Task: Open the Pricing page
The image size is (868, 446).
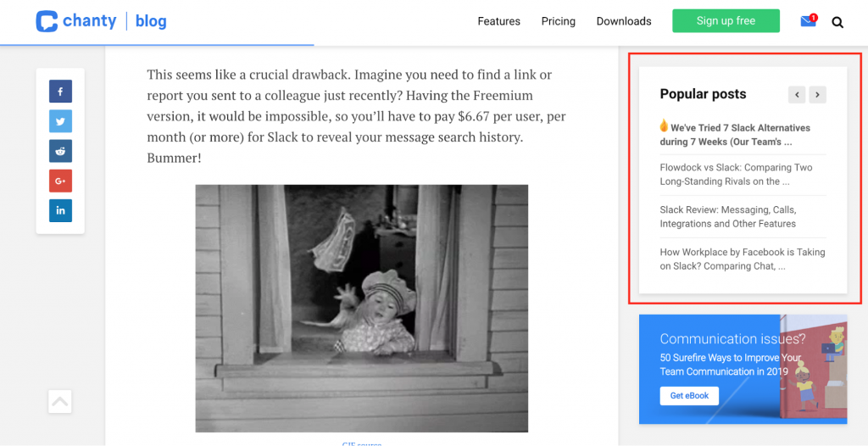Action: coord(558,21)
